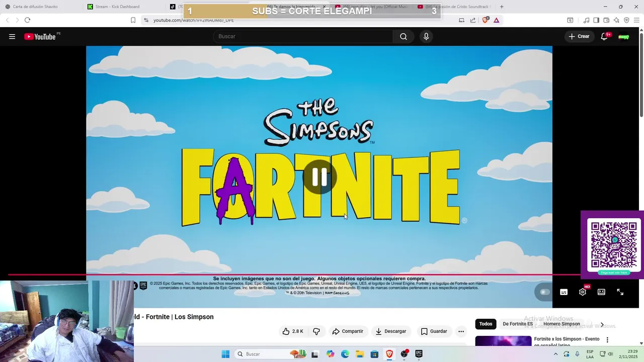Go to the YouTube home logo

pyautogui.click(x=40, y=36)
